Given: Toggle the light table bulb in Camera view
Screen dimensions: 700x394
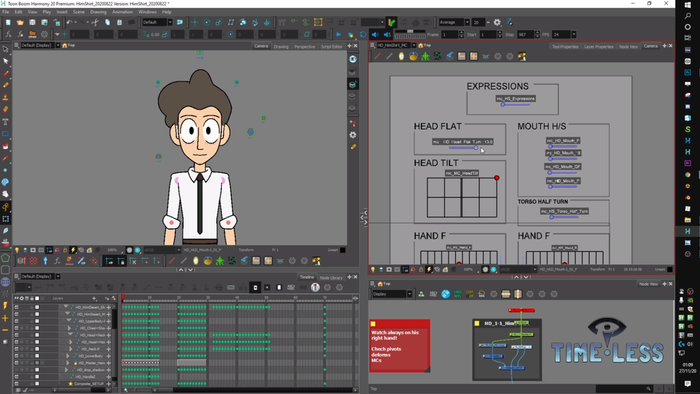Looking at the screenshot, I should 17,250.
